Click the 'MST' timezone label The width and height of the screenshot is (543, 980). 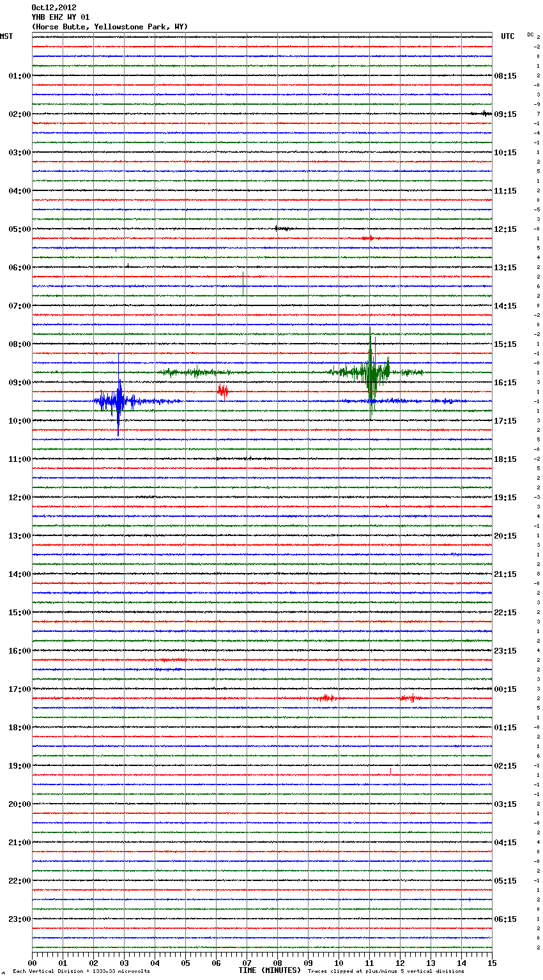pyautogui.click(x=6, y=36)
